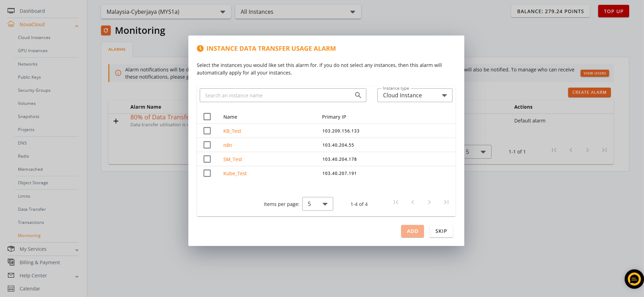Go to first page in dialog pagination
644x297 pixels.
396,202
